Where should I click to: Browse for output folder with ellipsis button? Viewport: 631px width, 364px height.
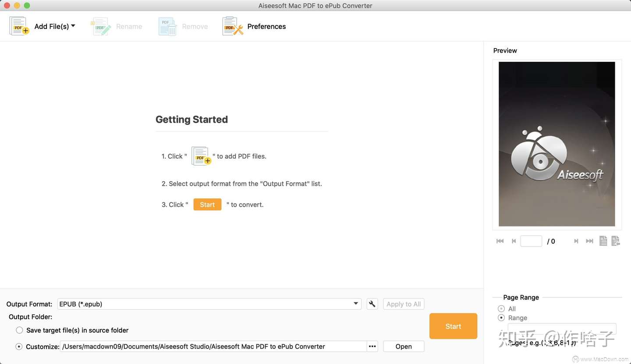point(372,346)
